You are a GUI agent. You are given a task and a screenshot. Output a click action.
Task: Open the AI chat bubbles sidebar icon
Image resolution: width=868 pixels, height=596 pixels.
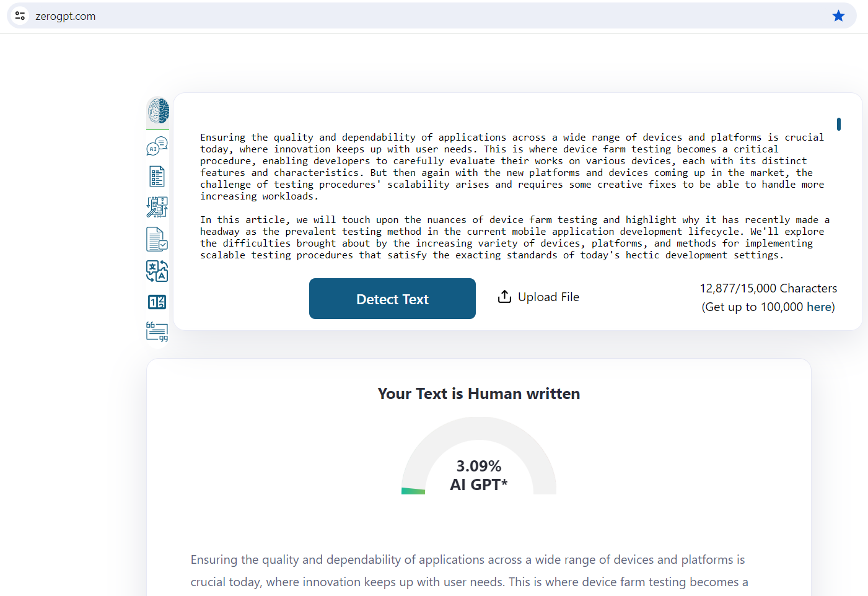click(x=157, y=146)
